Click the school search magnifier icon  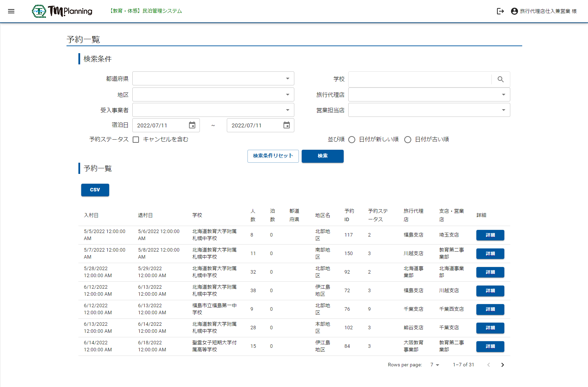click(x=500, y=79)
